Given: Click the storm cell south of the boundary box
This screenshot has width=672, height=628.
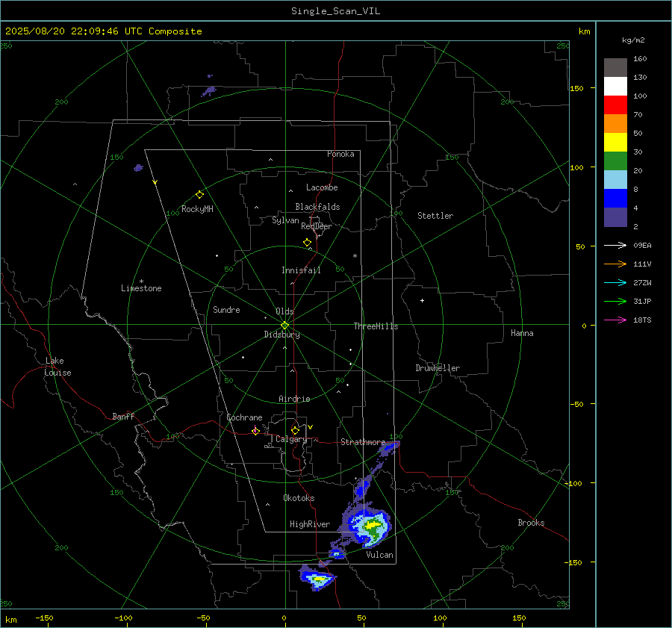Looking at the screenshot, I should 317,578.
